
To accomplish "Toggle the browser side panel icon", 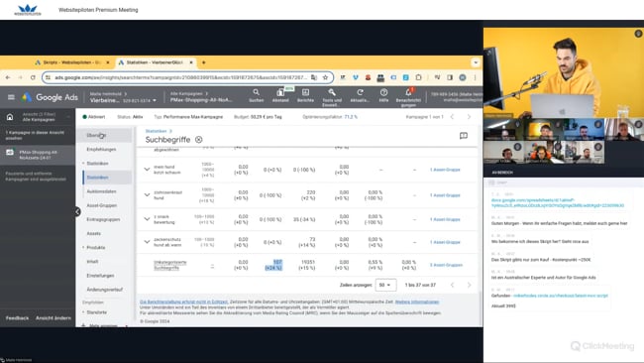I will point(450,77).
